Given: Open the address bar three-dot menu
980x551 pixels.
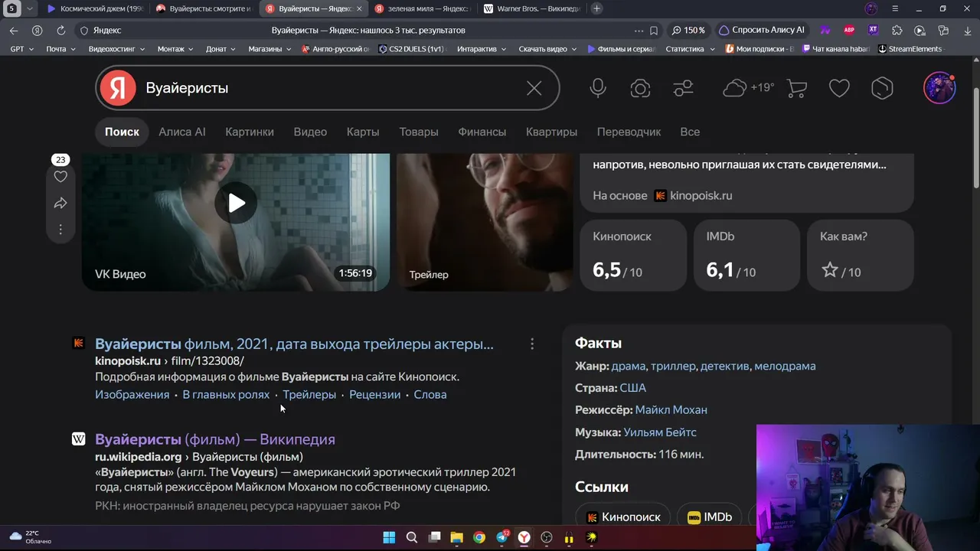Looking at the screenshot, I should 639,31.
